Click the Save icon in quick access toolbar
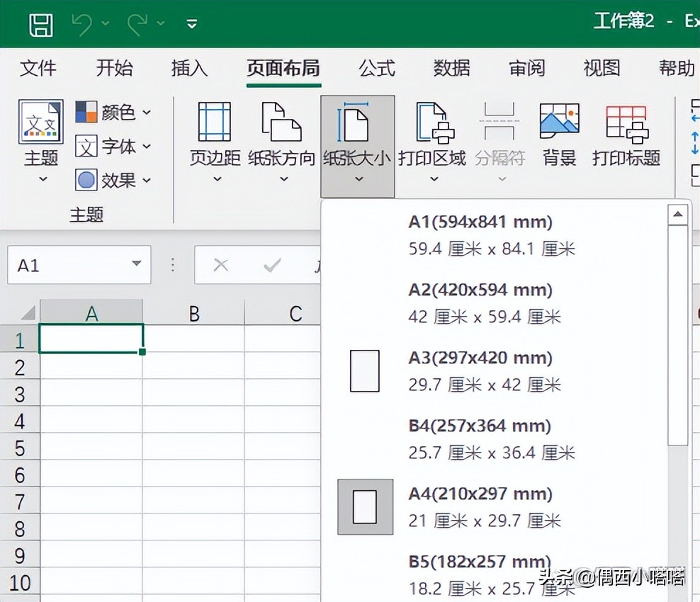Screen dimensions: 700x602 click(41, 24)
